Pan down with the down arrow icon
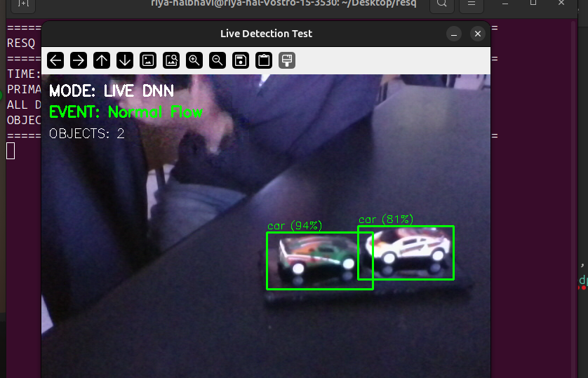This screenshot has width=588, height=378. click(125, 60)
